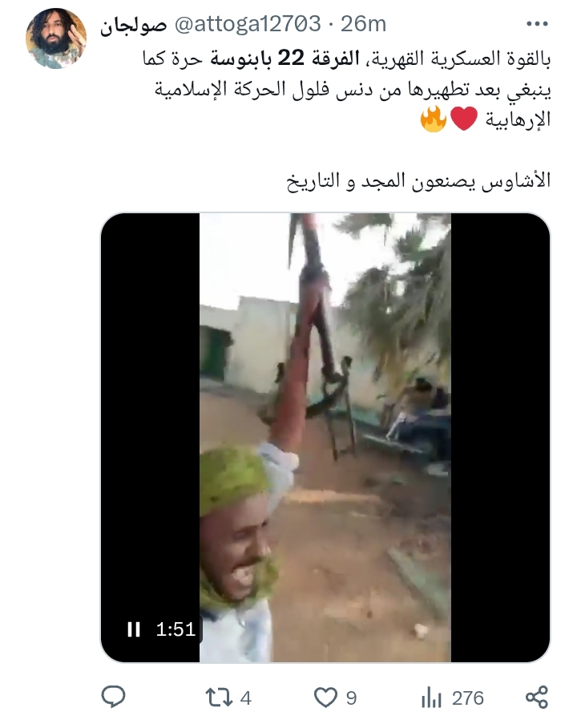
Task: Click the reply speech bubble icon
Action: (113, 697)
